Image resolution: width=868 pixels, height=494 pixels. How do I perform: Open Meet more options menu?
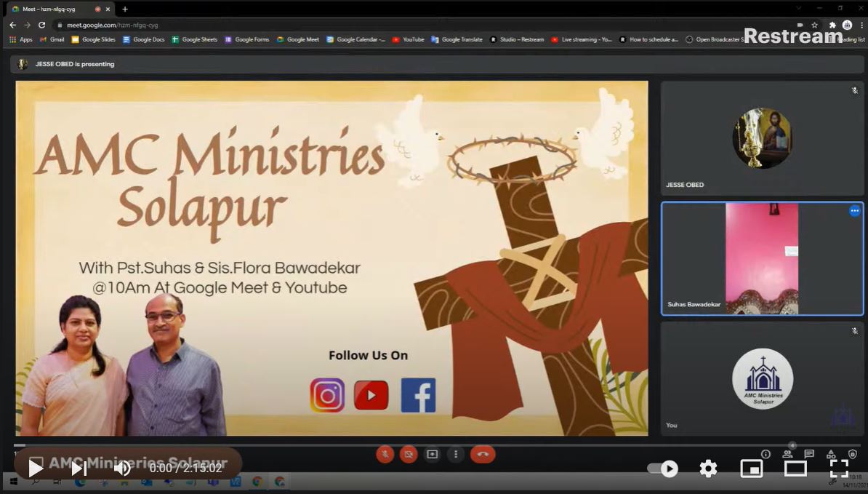pos(456,455)
